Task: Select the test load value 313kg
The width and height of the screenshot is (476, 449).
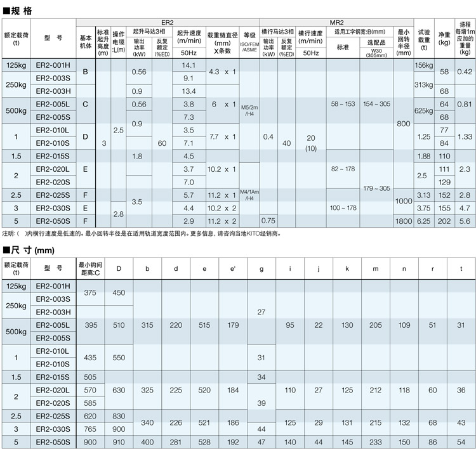Action: 424,85
